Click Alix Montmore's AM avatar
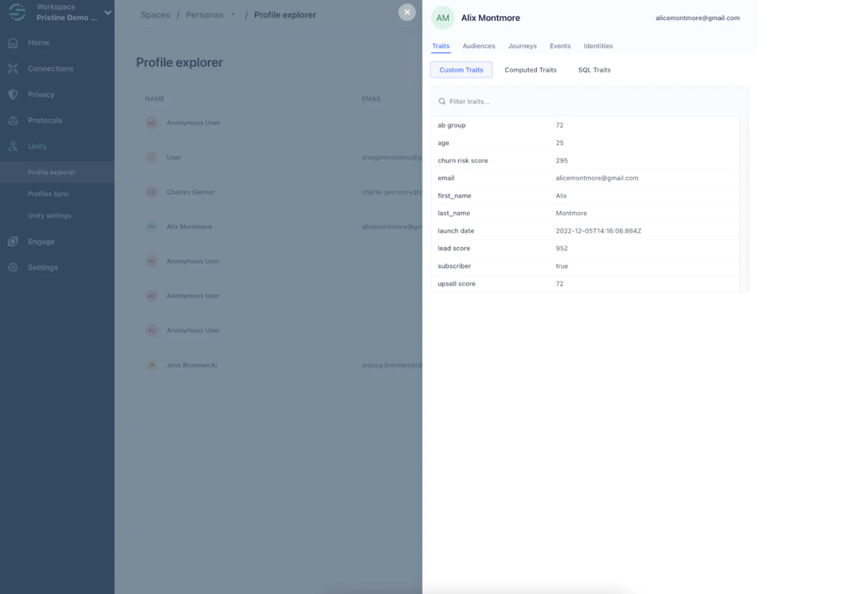This screenshot has height=594, width=868. pos(442,17)
